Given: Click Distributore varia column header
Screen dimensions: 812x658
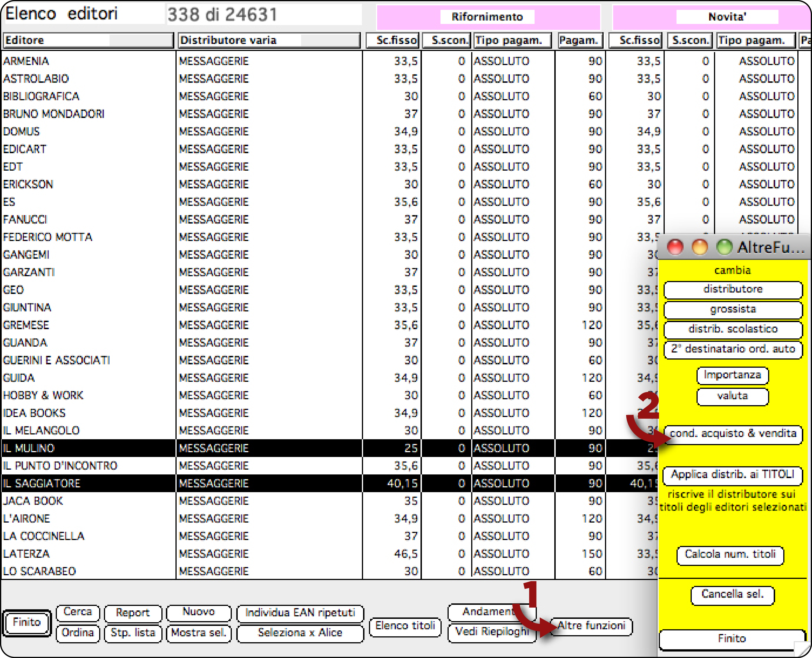Looking at the screenshot, I should (269, 40).
